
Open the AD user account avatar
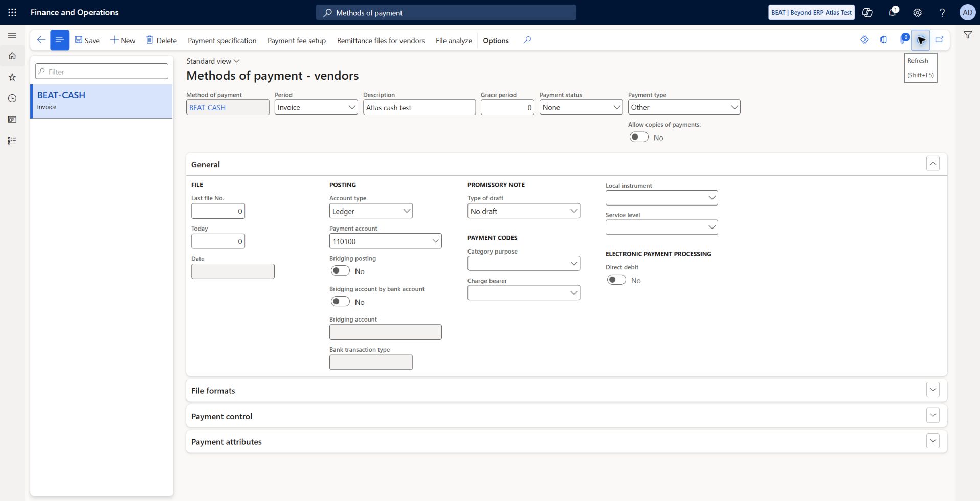967,12
